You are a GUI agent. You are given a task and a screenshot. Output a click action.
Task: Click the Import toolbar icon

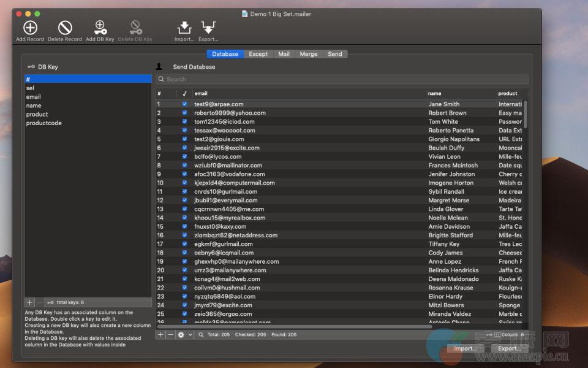[184, 28]
